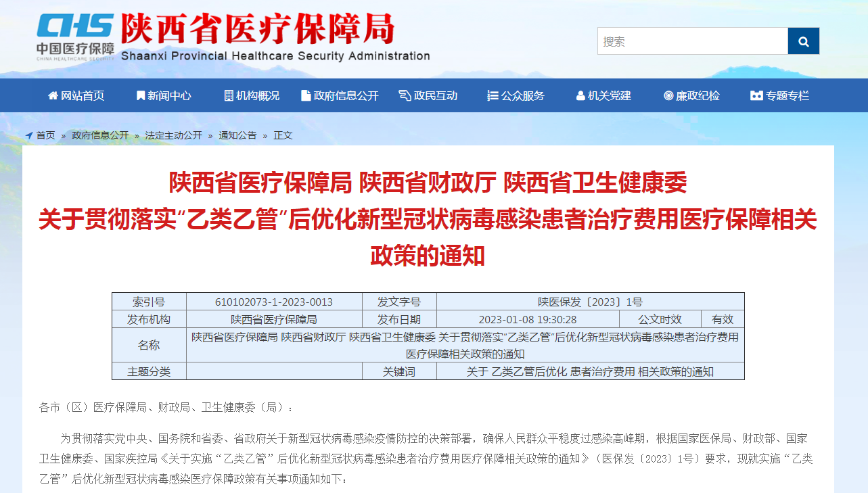This screenshot has width=868, height=493.
Task: Open 通知公告 breadcrumb link
Action: (x=237, y=135)
